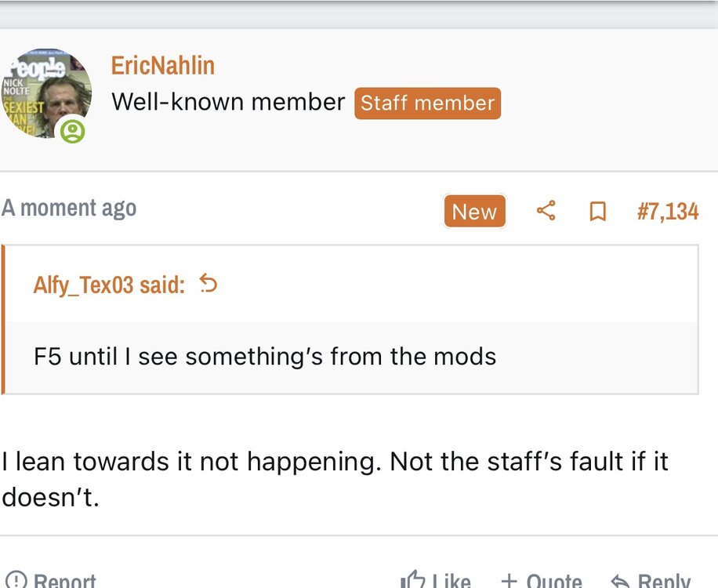Click the "Alfy_Tex03 said:" quote header
The image size is (718, 588).
click(109, 285)
